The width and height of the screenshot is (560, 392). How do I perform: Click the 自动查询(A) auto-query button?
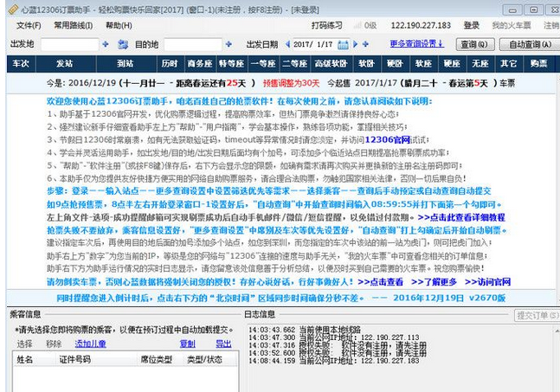pos(530,44)
